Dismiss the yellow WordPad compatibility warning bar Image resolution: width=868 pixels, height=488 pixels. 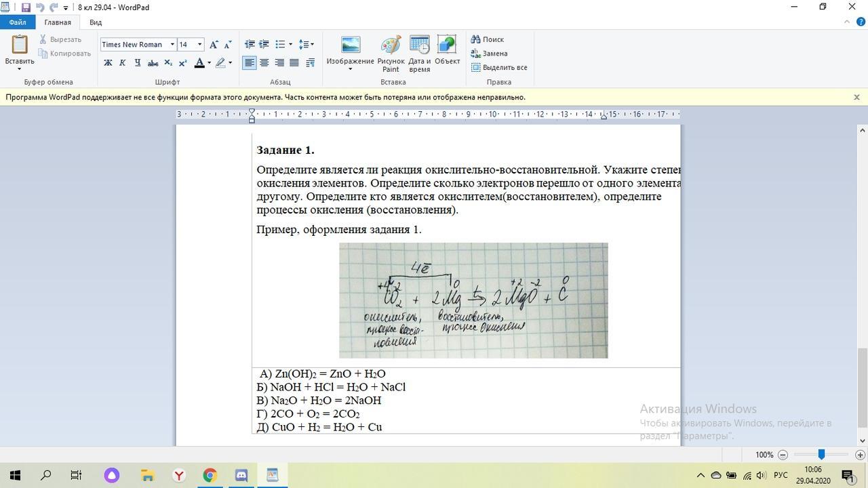pyautogui.click(x=856, y=97)
